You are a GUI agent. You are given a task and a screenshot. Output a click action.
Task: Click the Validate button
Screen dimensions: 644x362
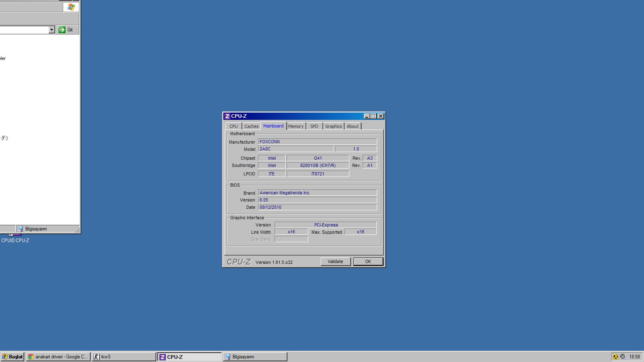click(x=335, y=261)
